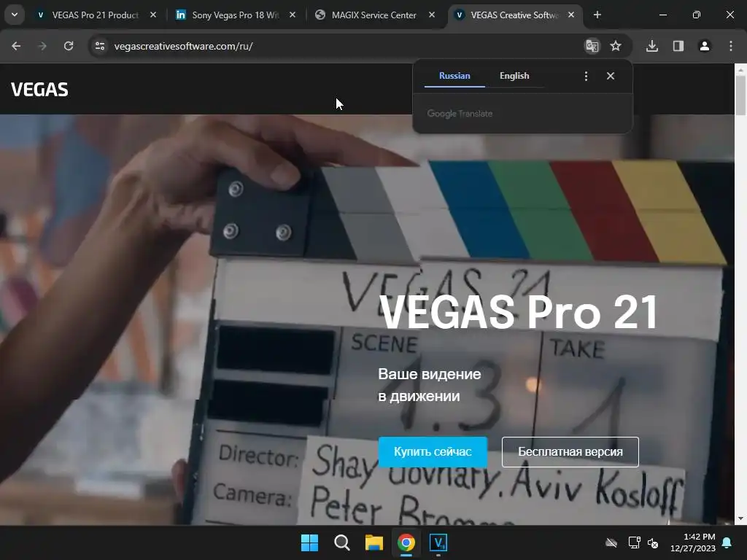This screenshot has width=747, height=560.
Task: View site information icon in address bar
Action: [99, 46]
